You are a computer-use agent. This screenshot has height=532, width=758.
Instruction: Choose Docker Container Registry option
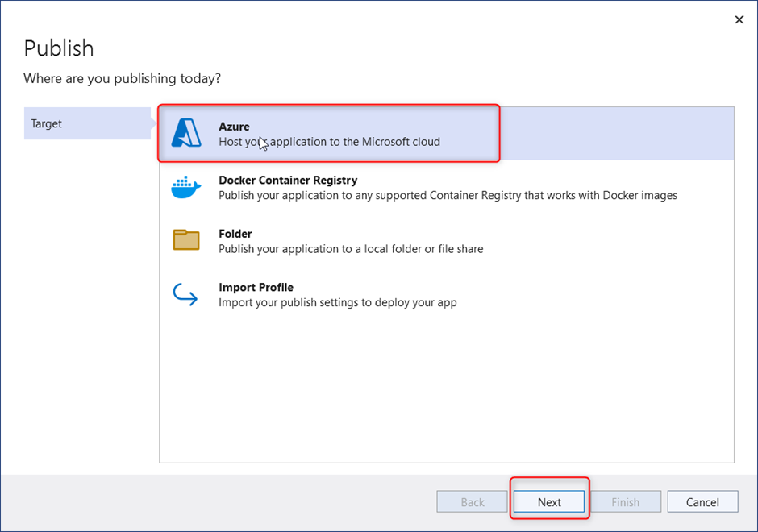pyautogui.click(x=447, y=188)
